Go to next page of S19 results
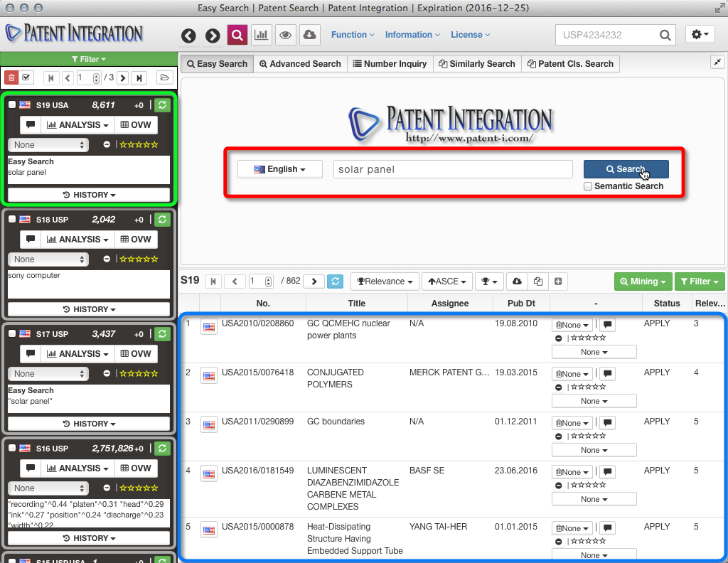The width and height of the screenshot is (728, 563). tap(314, 281)
